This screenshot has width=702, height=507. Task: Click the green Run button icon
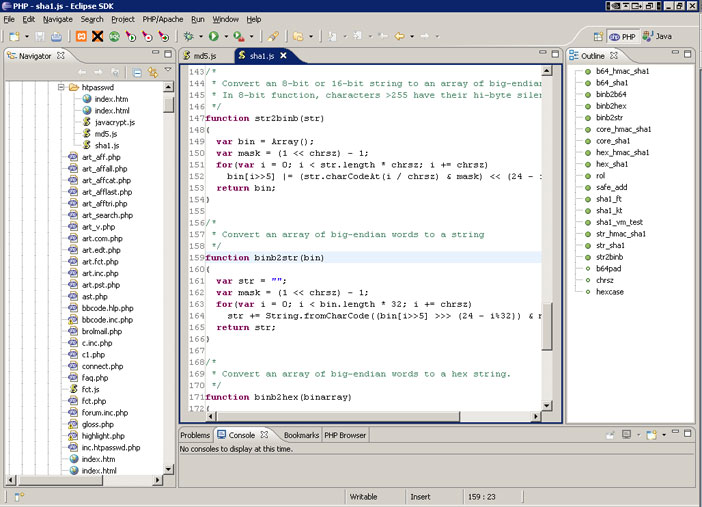pos(214,36)
